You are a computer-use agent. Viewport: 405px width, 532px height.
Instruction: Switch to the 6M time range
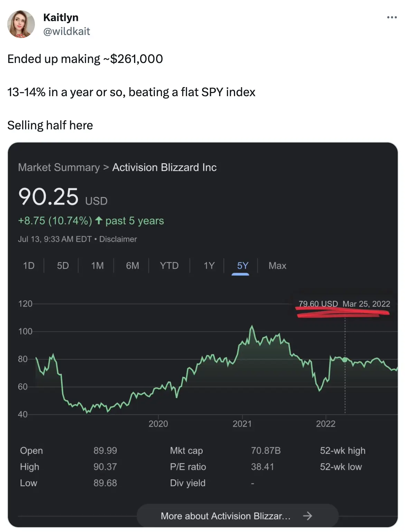(x=132, y=266)
